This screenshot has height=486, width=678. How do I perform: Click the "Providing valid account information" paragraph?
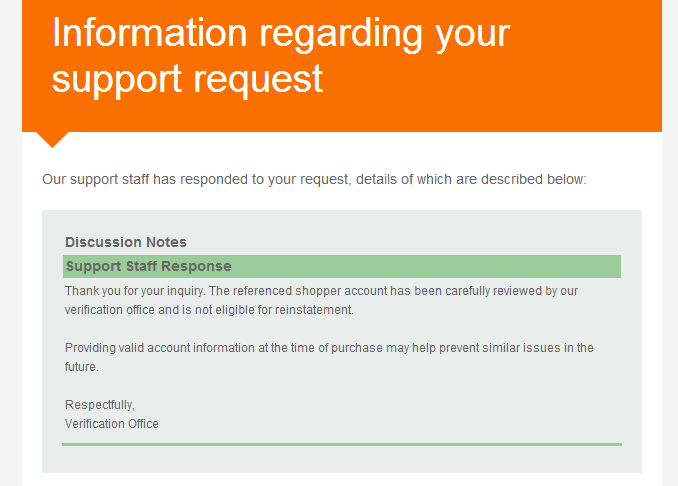pyautogui.click(x=329, y=357)
